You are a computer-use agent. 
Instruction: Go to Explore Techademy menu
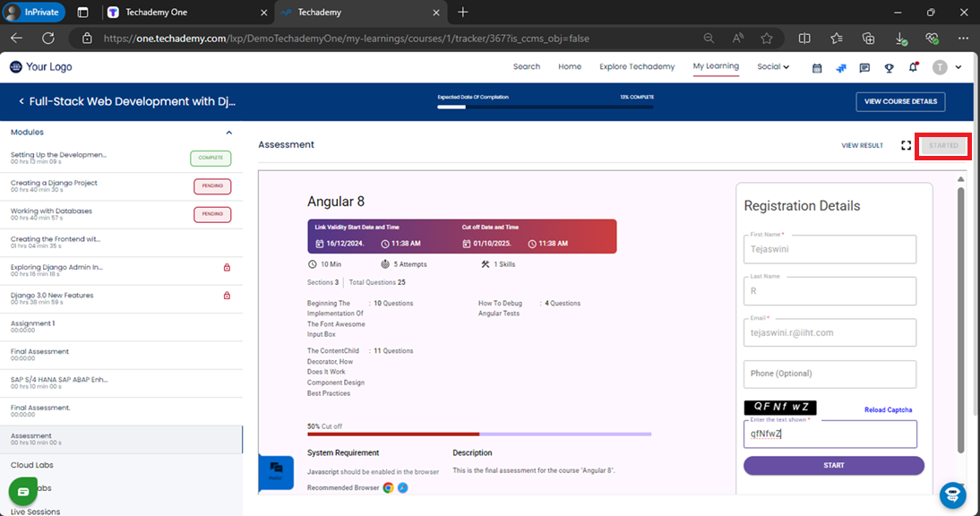(x=637, y=67)
